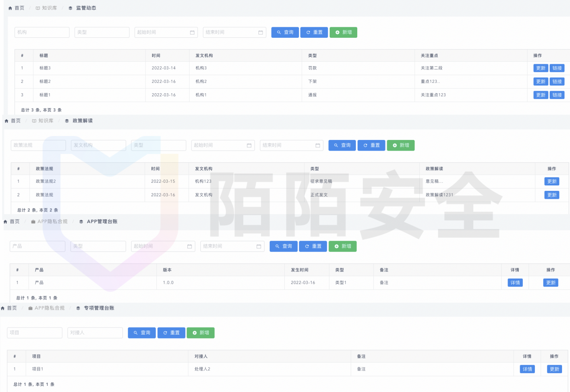The width and height of the screenshot is (570, 392).
Task: Click home icon in 政策解读 breadcrumb
Action: pos(6,121)
